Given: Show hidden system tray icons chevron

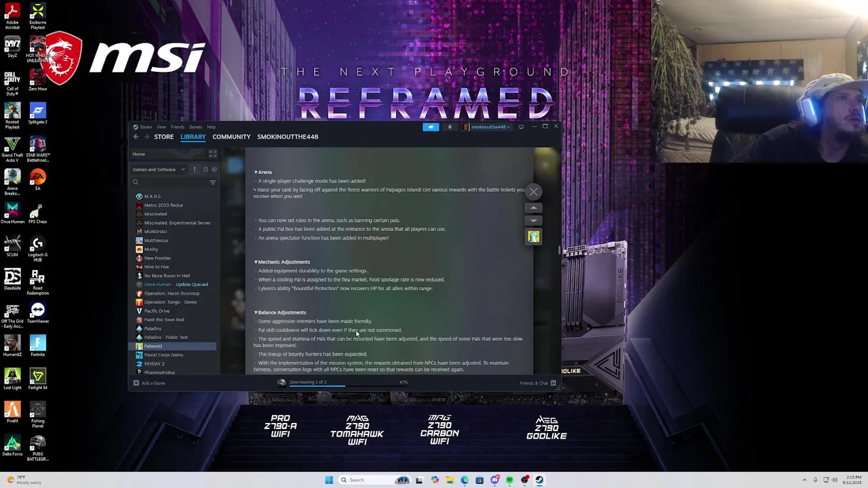Looking at the screenshot, I should [x=806, y=480].
